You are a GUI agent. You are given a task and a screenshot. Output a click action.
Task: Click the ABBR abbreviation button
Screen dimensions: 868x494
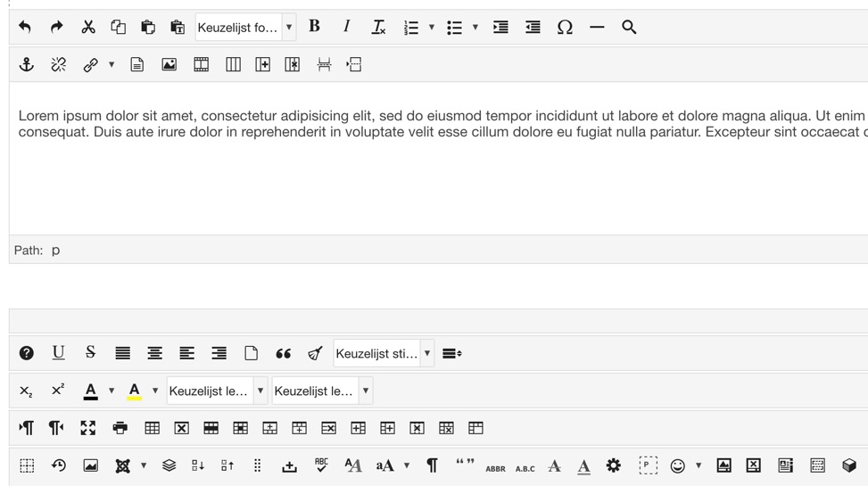click(495, 469)
